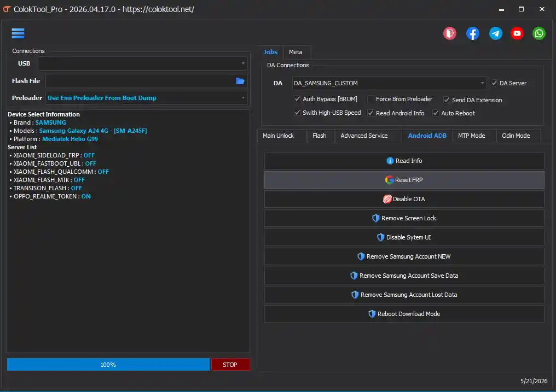The width and height of the screenshot is (556, 392).
Task: Click the Reboot Download Mode button
Action: (x=404, y=314)
